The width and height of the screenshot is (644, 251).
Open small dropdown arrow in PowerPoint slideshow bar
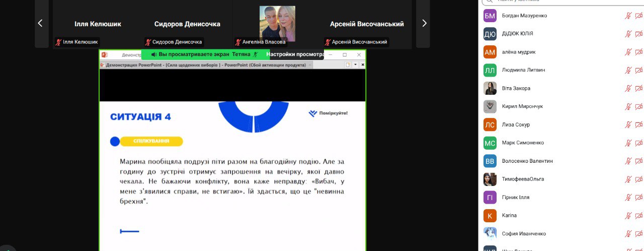355,65
